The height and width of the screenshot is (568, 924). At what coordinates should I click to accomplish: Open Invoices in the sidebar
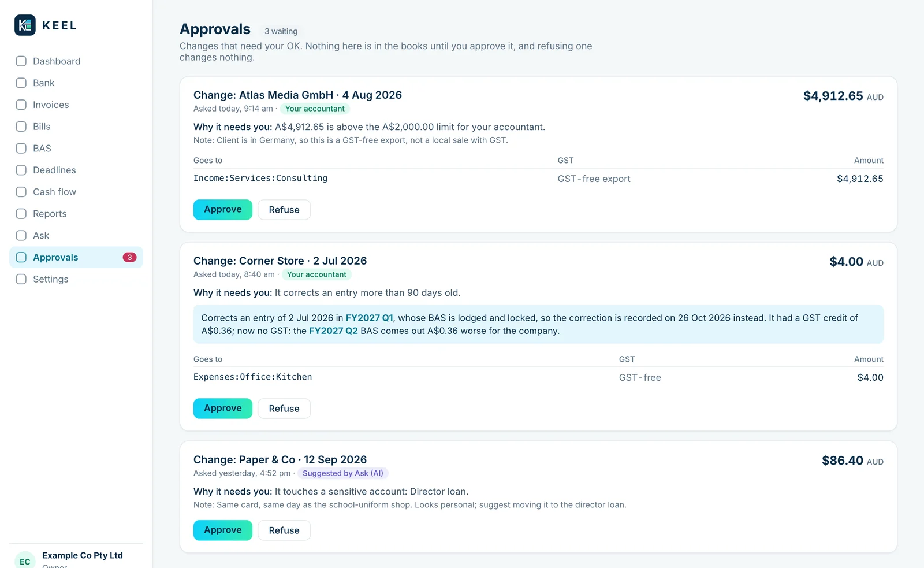(x=76, y=105)
